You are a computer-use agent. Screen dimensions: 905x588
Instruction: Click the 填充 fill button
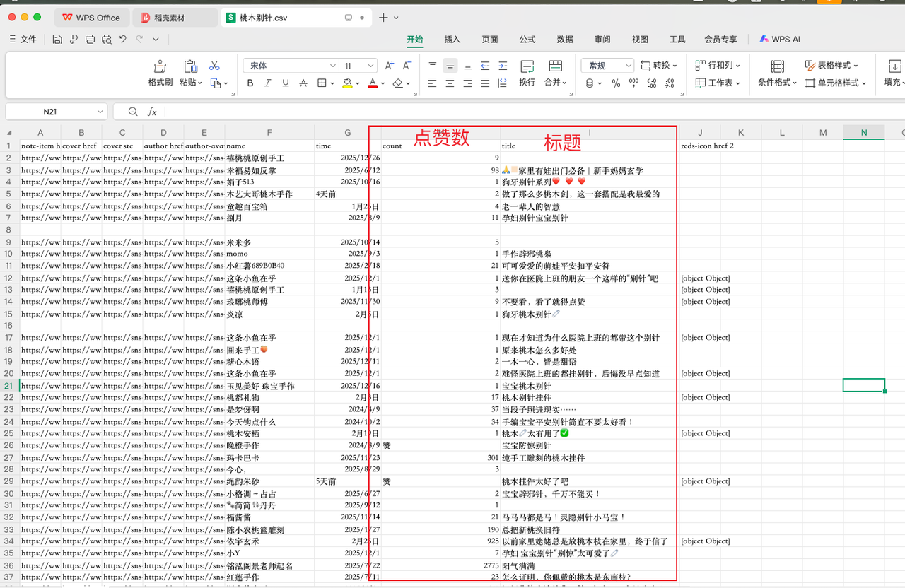pos(894,73)
